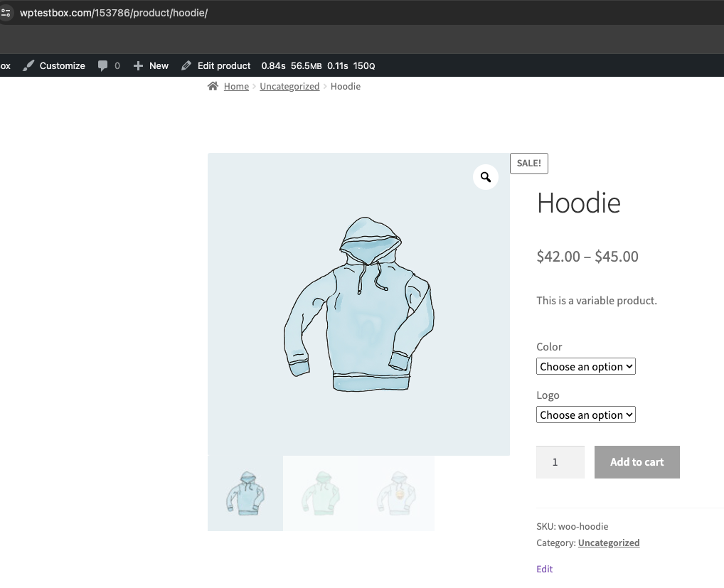Screen dimensions: 724x588
Task: Open the Uncategorized breadcrumb link
Action: (x=289, y=86)
